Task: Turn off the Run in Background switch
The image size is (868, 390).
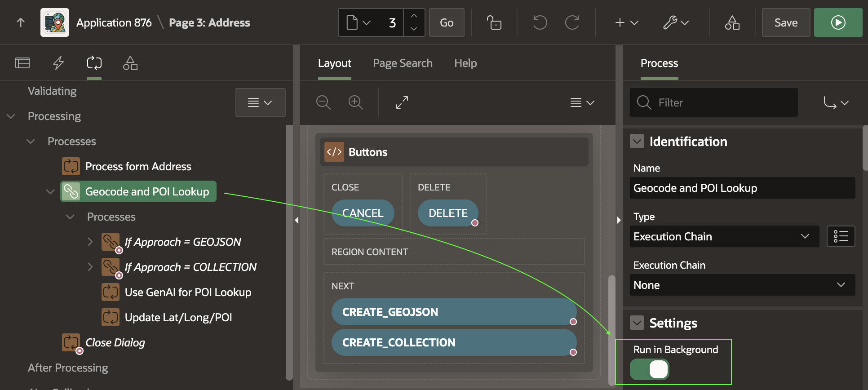Action: (650, 369)
